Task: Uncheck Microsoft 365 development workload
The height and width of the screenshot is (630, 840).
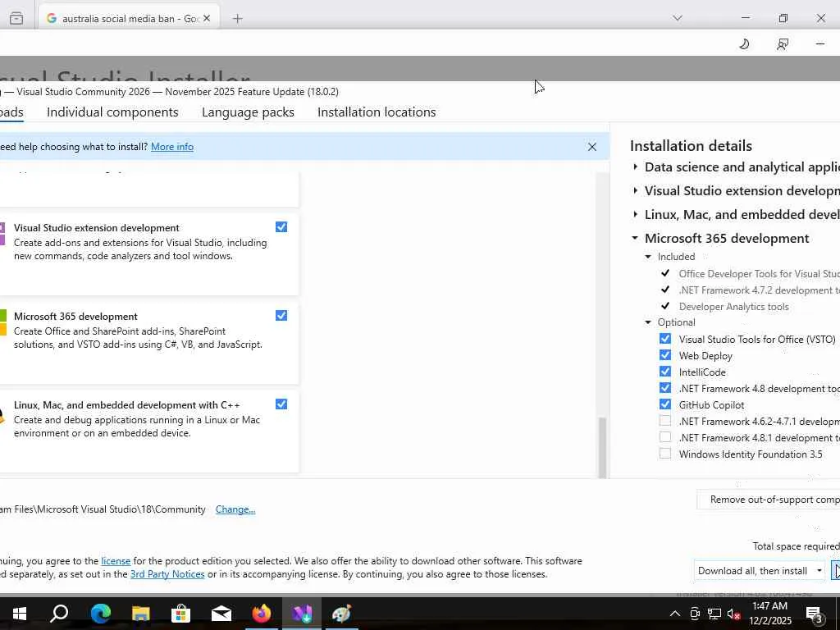Action: 281,316
